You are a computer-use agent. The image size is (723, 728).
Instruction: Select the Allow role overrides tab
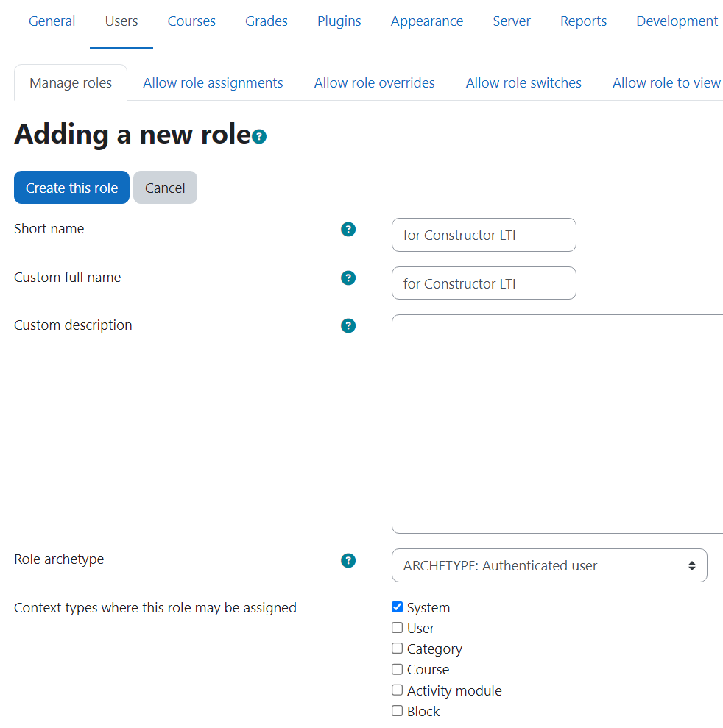[x=374, y=83]
